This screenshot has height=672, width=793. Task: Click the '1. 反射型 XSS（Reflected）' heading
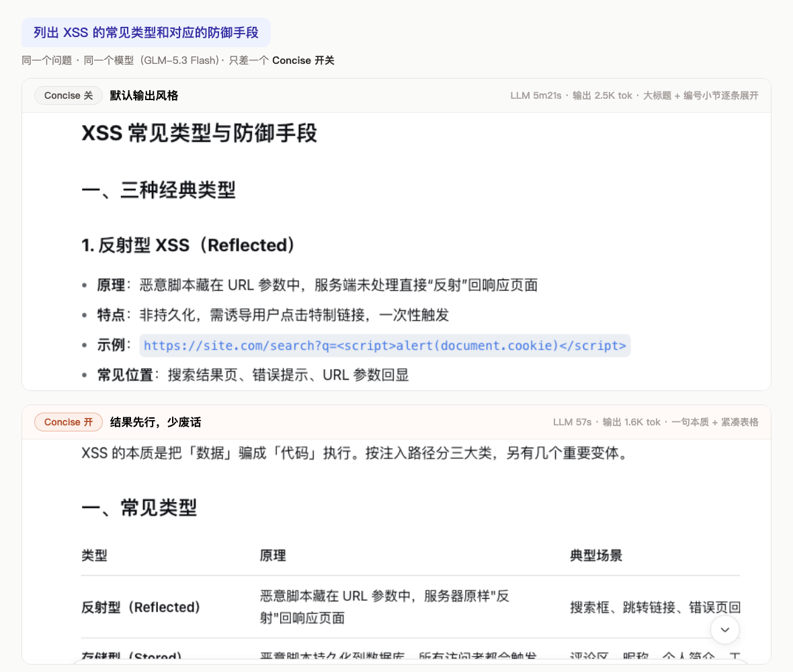(x=190, y=245)
